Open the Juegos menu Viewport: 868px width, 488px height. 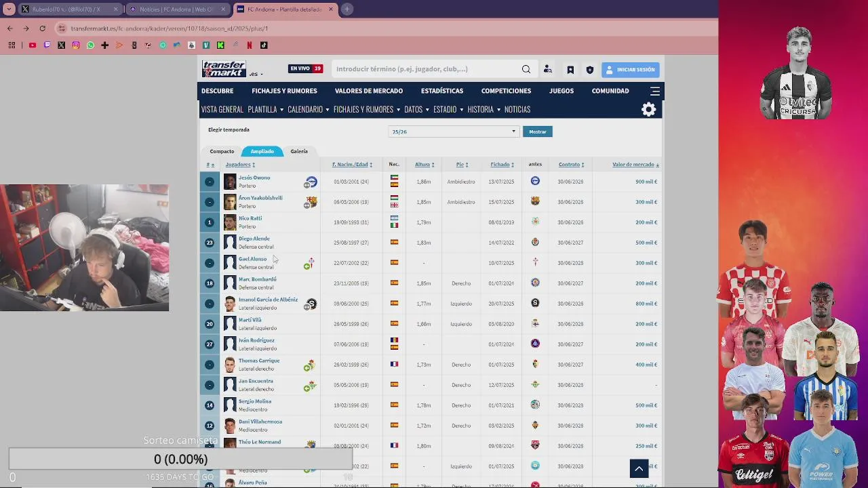click(x=561, y=91)
